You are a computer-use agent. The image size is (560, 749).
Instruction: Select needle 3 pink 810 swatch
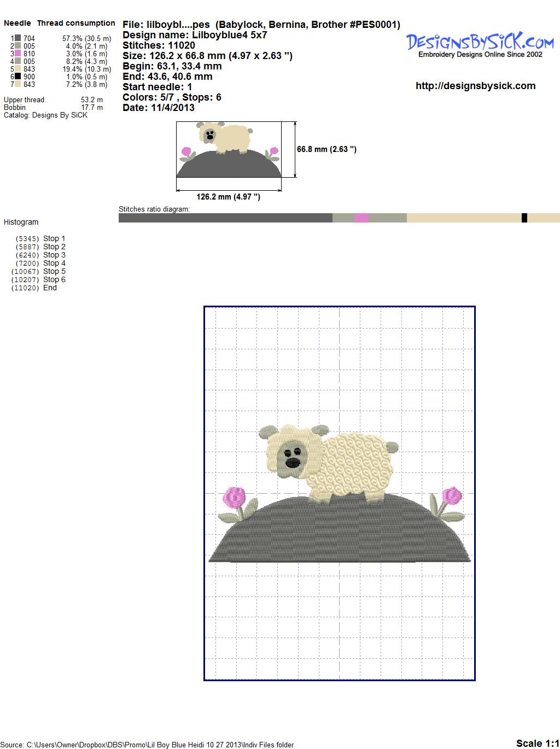tap(18, 54)
